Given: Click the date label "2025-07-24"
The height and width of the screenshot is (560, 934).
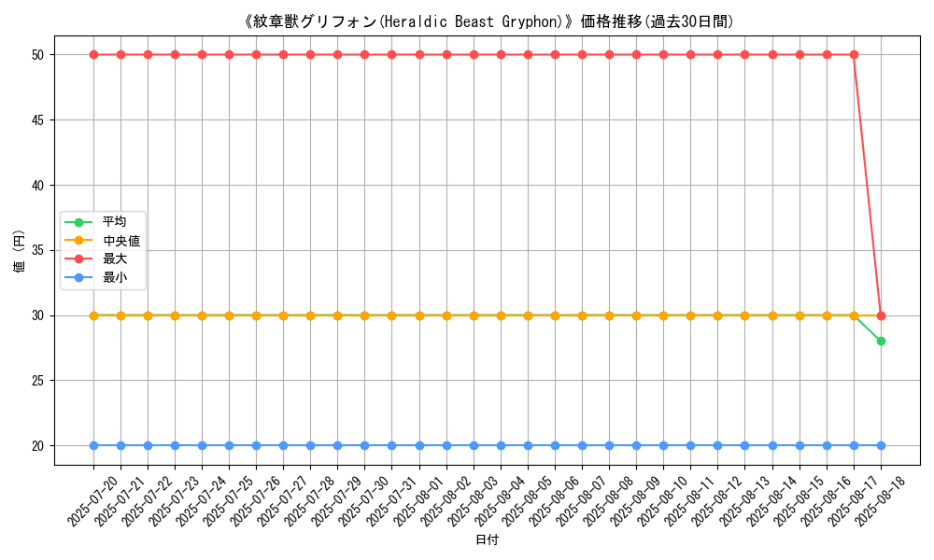Looking at the screenshot, I should click(x=200, y=502).
